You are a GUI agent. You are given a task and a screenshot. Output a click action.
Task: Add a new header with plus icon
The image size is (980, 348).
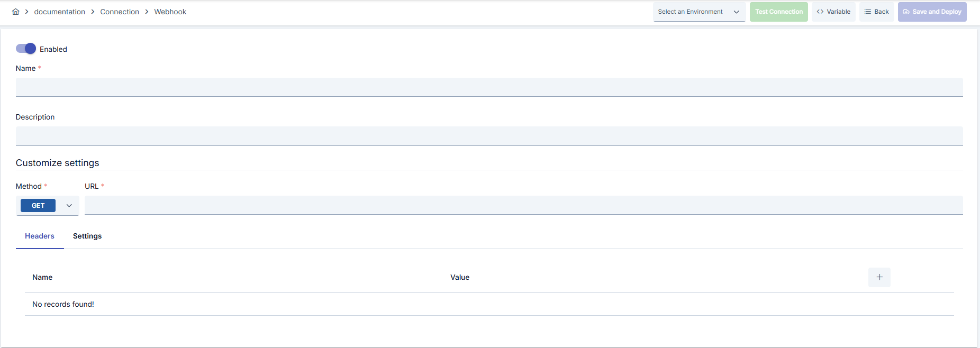(x=879, y=277)
